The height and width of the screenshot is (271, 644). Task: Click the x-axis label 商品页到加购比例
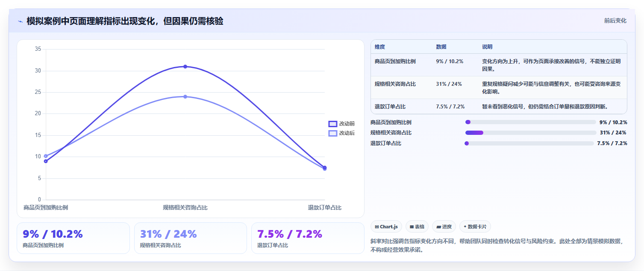[x=46, y=208]
